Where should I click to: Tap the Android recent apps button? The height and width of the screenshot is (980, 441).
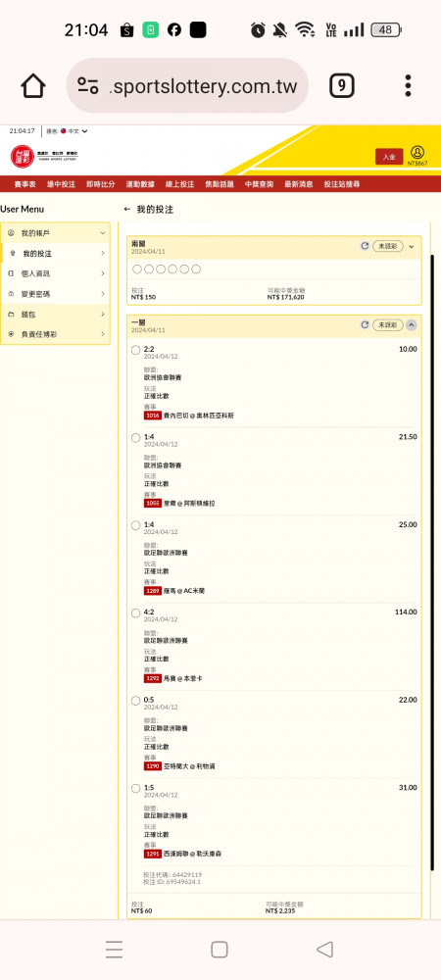tap(114, 950)
